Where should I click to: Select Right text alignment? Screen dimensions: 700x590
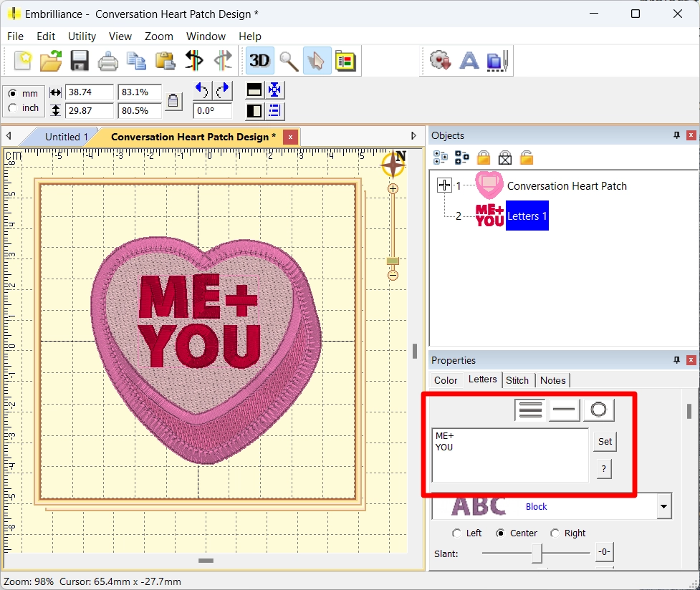pos(555,533)
